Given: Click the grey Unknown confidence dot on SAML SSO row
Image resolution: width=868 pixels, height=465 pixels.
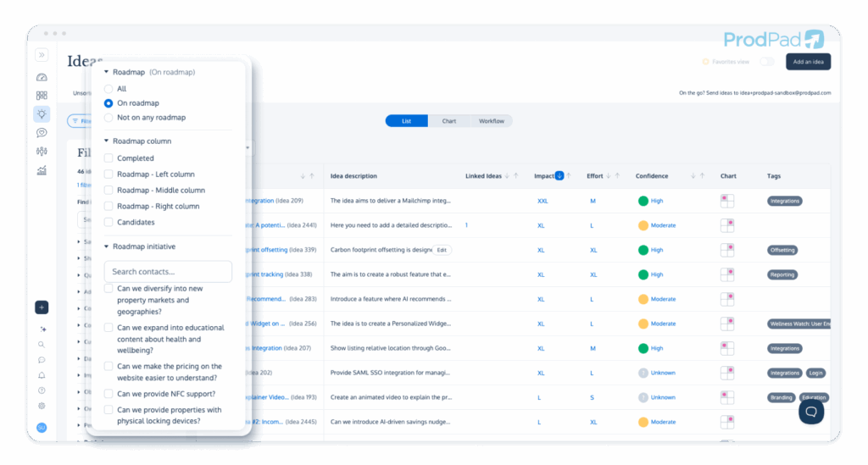Looking at the screenshot, I should coord(643,374).
